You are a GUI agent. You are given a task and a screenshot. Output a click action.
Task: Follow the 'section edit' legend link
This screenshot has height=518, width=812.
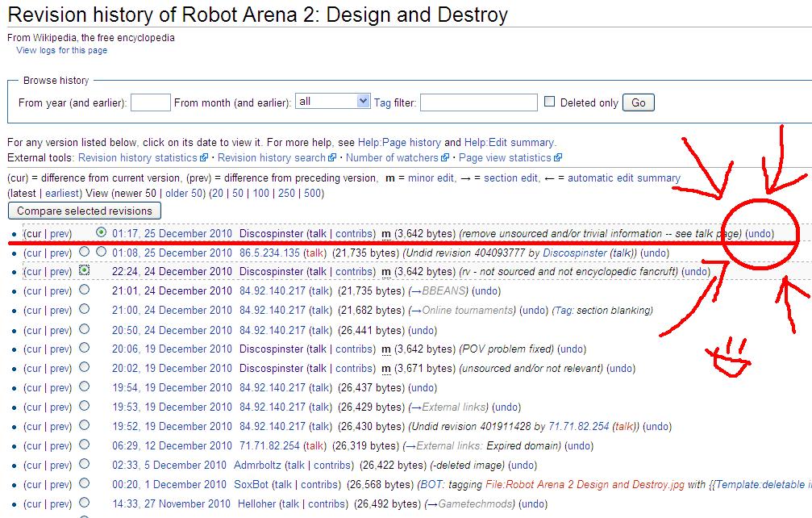(510, 178)
